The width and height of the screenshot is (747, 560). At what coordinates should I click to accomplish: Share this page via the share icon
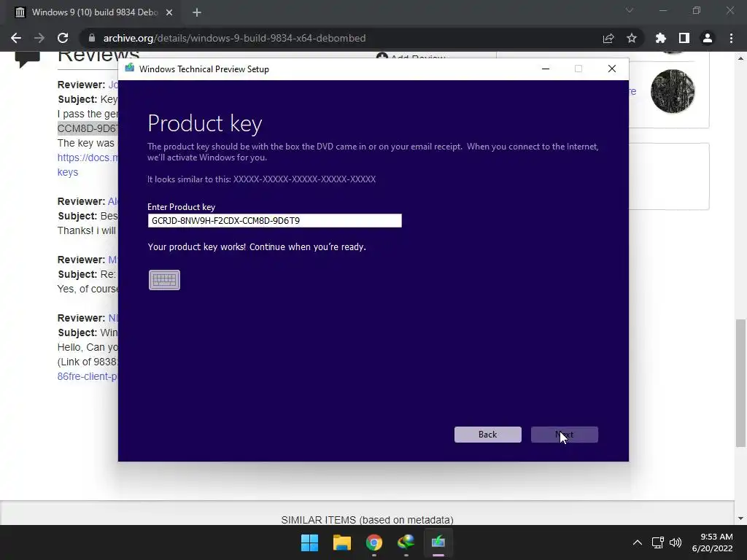[x=608, y=38]
